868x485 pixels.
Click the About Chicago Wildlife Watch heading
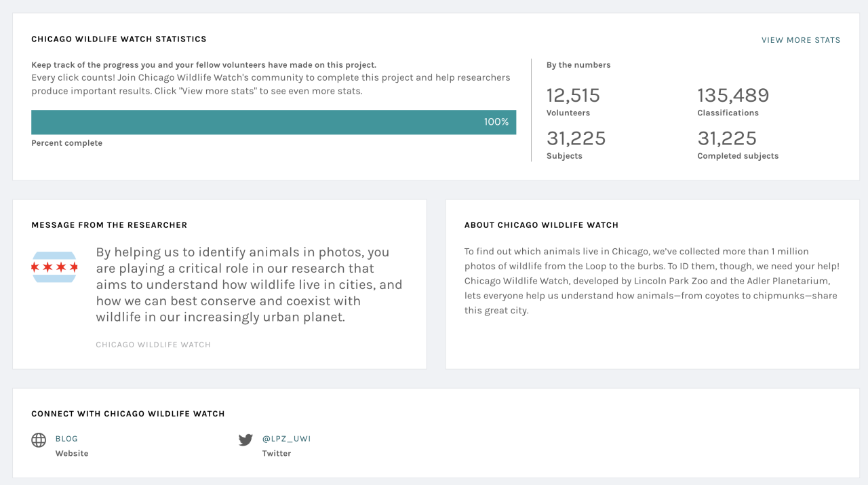click(x=541, y=225)
